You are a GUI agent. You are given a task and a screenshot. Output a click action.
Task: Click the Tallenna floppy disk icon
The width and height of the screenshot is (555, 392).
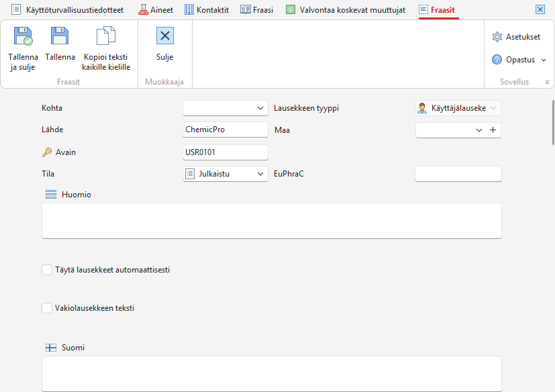[x=60, y=36]
